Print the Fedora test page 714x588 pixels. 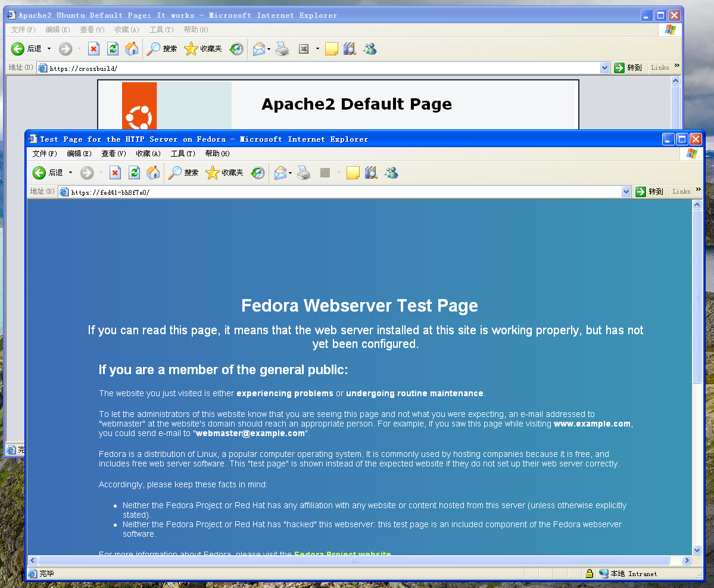point(304,173)
